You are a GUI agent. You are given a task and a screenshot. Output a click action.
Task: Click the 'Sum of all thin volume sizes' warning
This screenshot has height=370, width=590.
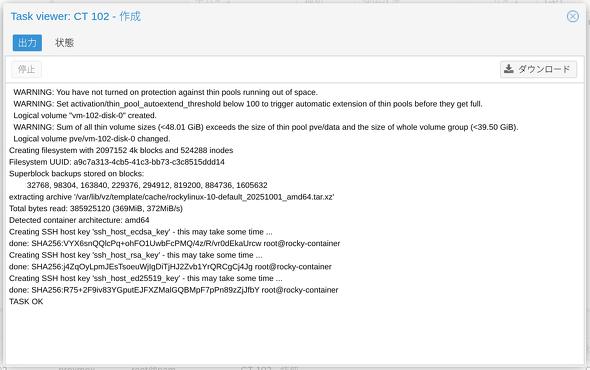pos(266,127)
